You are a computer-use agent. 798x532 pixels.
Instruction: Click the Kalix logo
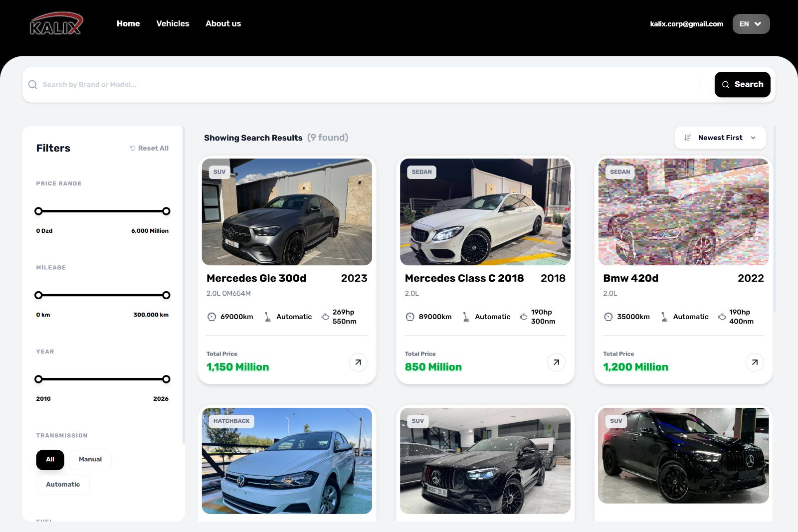click(56, 24)
